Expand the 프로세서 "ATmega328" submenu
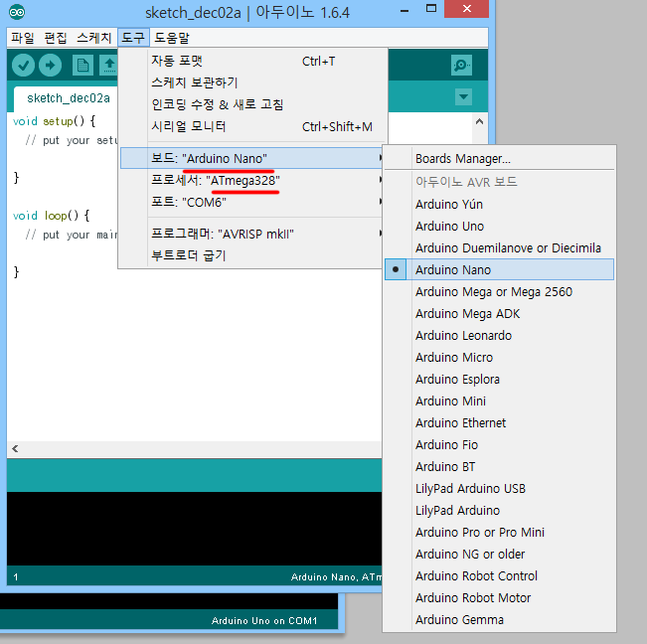The height and width of the screenshot is (644, 647). pyautogui.click(x=250, y=180)
